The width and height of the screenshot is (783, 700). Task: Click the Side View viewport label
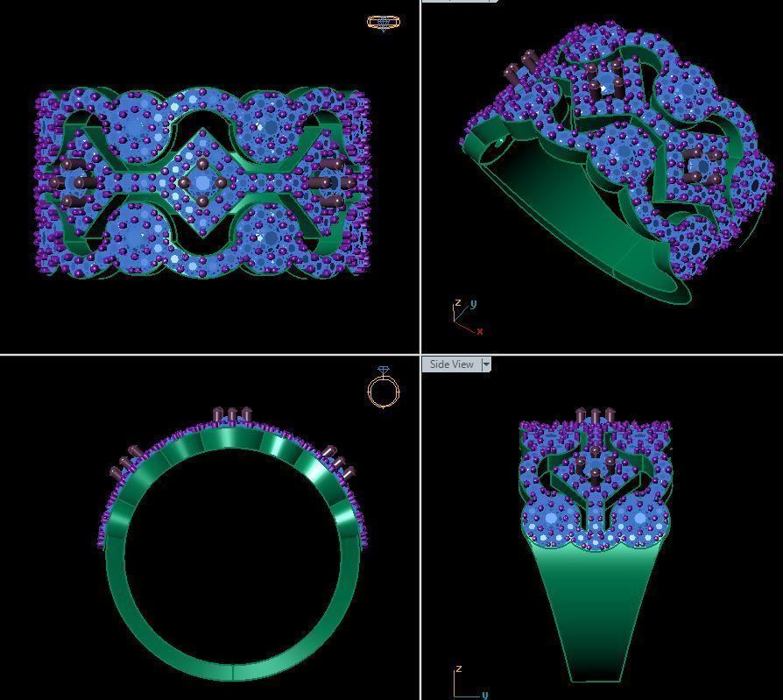click(451, 364)
